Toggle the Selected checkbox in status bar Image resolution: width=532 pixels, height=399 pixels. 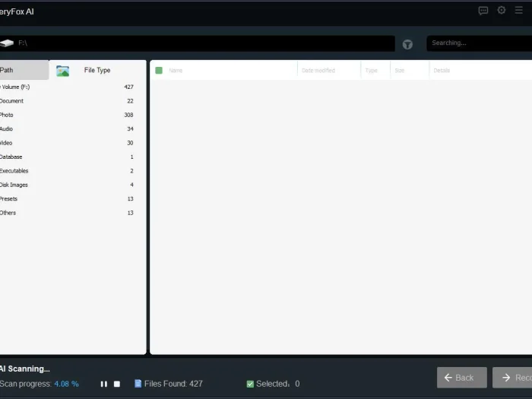250,384
